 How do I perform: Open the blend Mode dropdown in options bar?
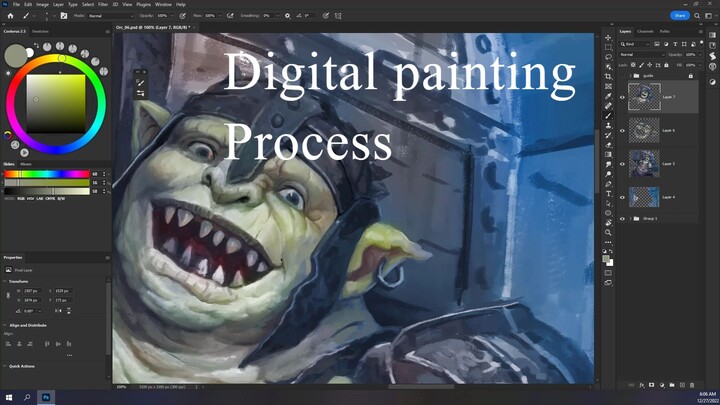tap(111, 16)
